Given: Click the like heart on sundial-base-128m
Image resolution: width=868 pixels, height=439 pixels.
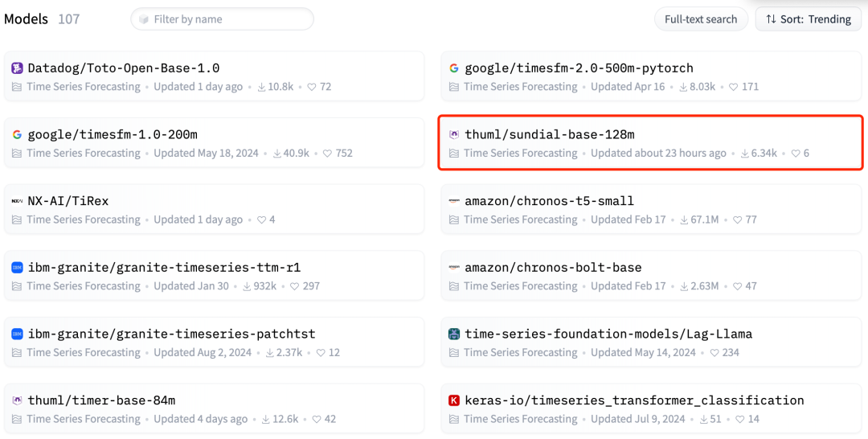Looking at the screenshot, I should point(796,154).
